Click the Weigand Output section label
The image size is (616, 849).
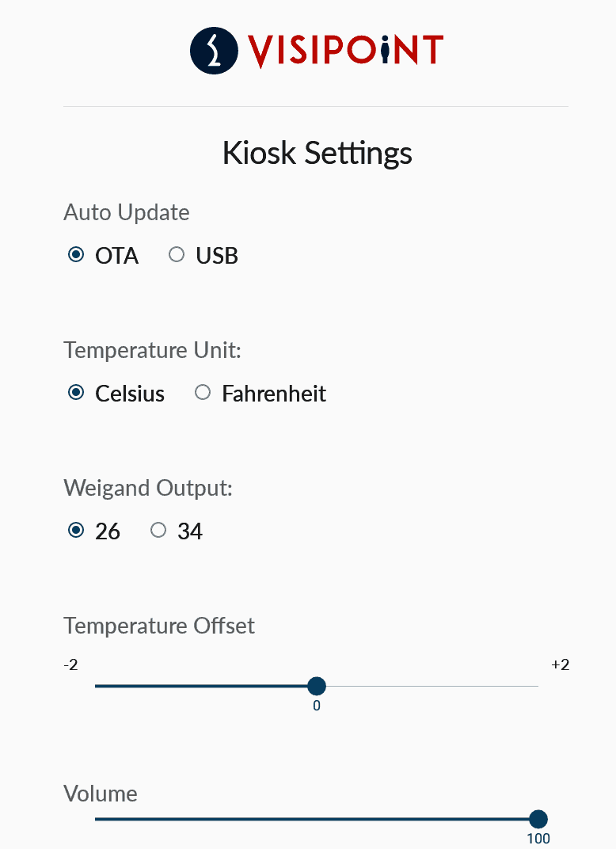[x=148, y=488]
